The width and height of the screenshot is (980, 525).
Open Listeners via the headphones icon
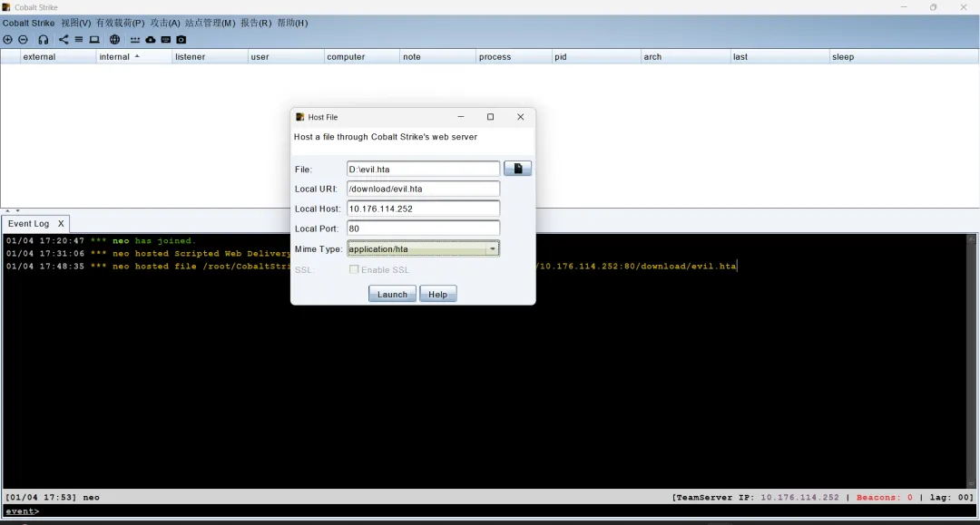coord(44,39)
